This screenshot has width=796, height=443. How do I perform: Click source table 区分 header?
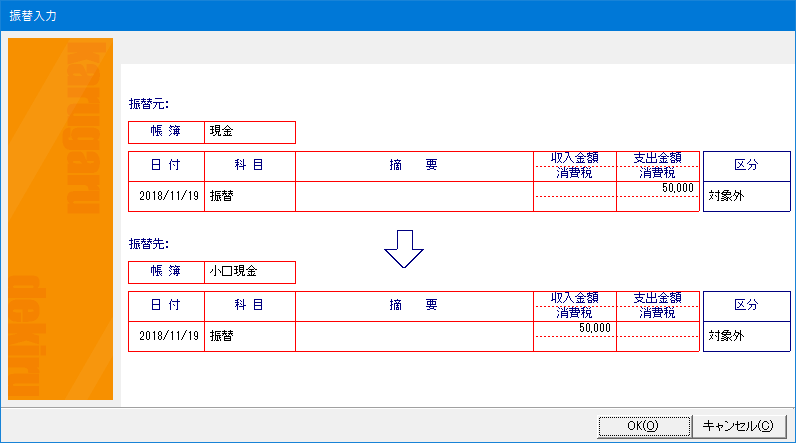746,166
